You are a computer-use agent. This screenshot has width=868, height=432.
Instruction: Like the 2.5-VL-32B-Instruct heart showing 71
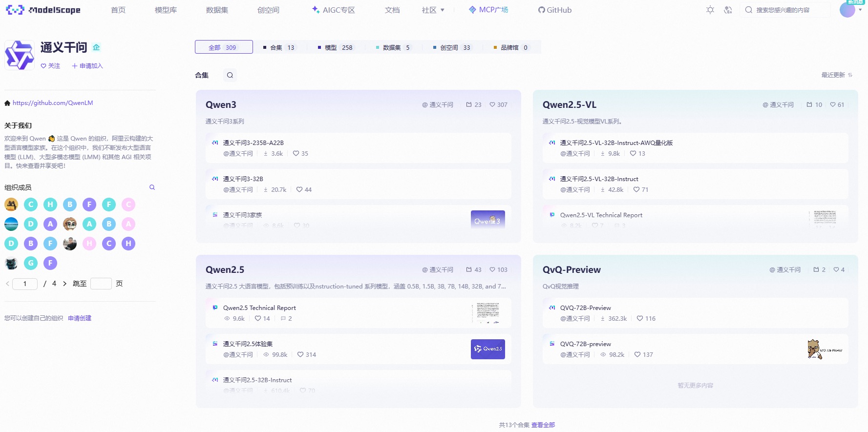(636, 189)
